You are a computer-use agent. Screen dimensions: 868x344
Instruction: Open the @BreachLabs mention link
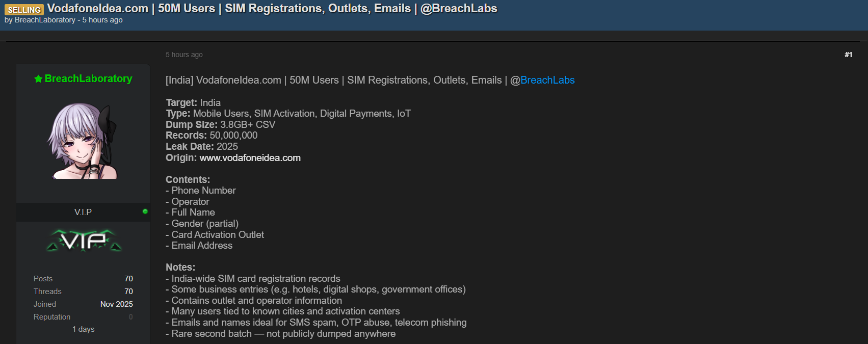click(x=547, y=80)
